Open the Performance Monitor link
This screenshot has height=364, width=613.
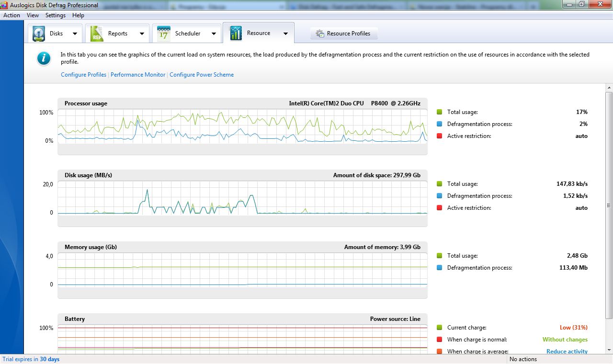(138, 75)
